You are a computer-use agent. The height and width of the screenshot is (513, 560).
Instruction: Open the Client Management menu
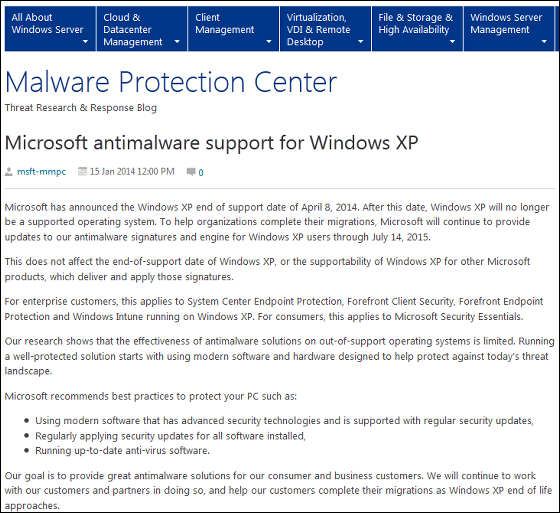click(234, 29)
